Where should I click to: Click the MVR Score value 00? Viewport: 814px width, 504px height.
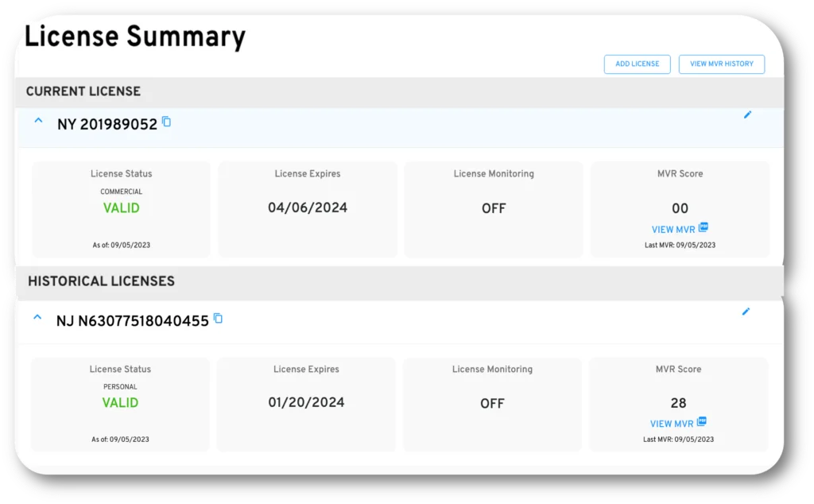click(680, 208)
